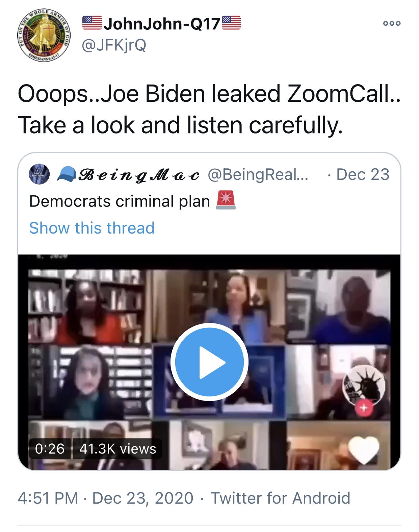Screen dimensions: 419x532
Task: Click the 41.3K views label
Action: (117, 449)
